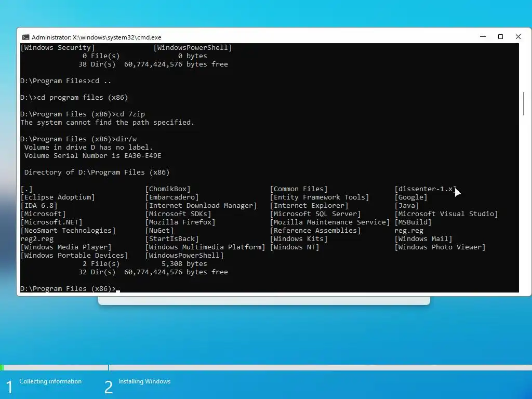532x399 pixels.
Task: Click the '[Entity Framework Tools]' entry
Action: [x=320, y=197]
